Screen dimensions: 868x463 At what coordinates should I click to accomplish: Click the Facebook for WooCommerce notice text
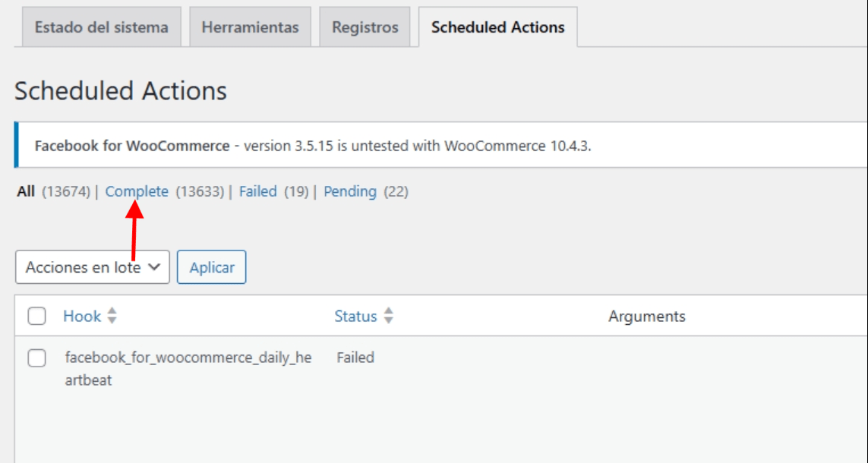(312, 146)
